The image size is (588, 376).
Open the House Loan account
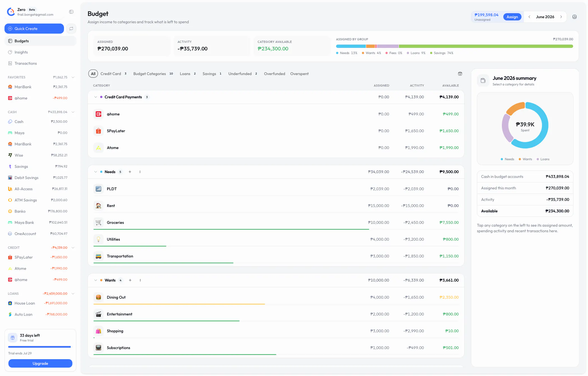click(40, 303)
